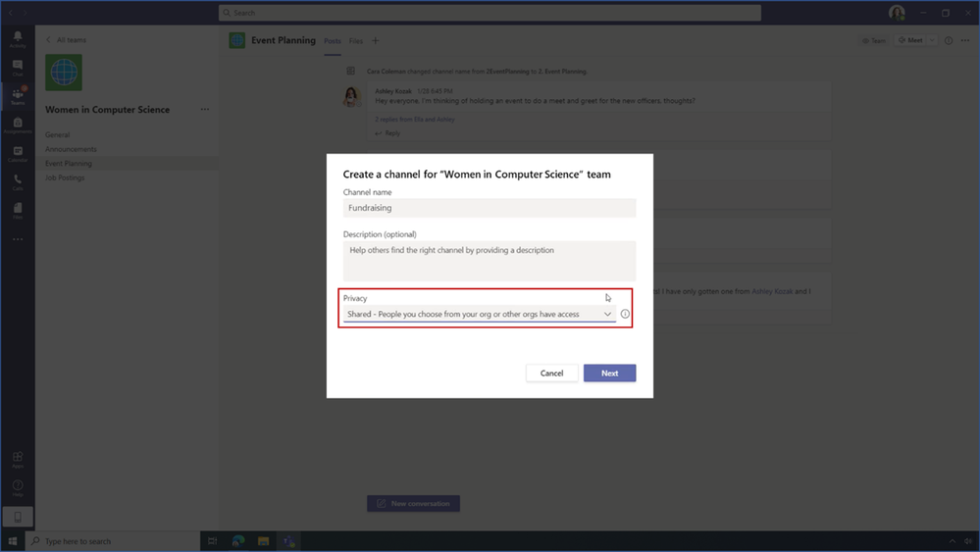Open the Calls phone icon in sidebar
This screenshot has height=552, width=980.
pos(18,181)
